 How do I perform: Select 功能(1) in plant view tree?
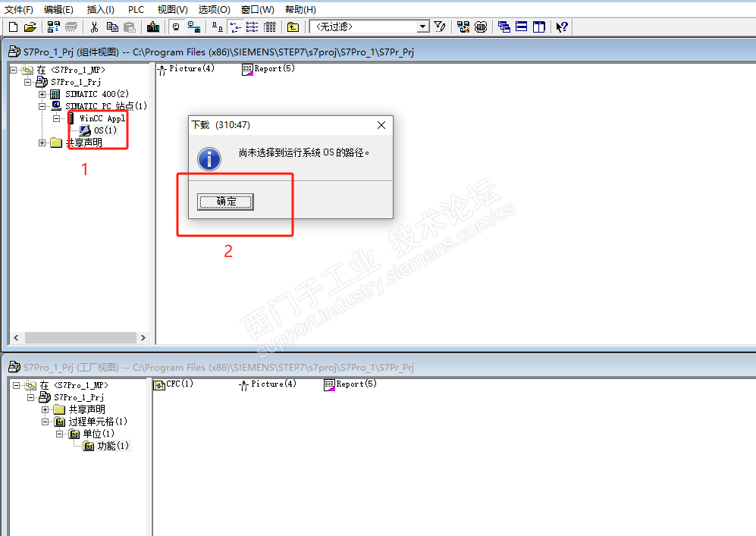113,446
